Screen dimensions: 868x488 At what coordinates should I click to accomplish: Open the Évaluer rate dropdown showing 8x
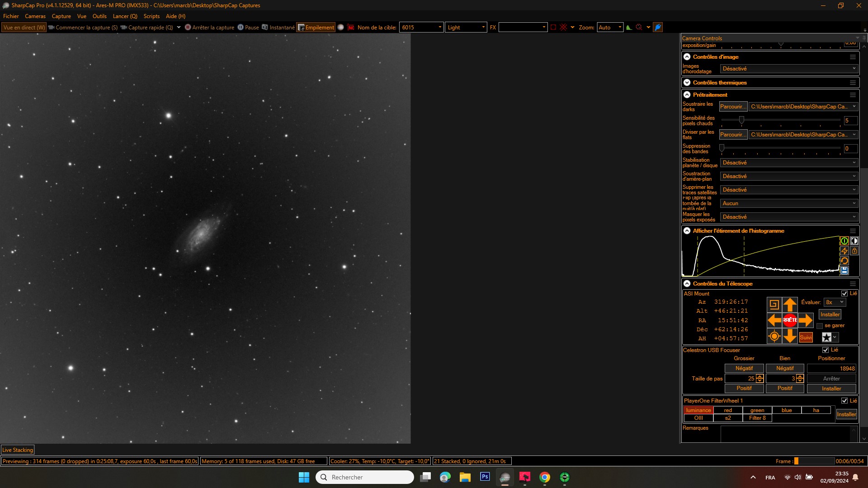tap(835, 302)
